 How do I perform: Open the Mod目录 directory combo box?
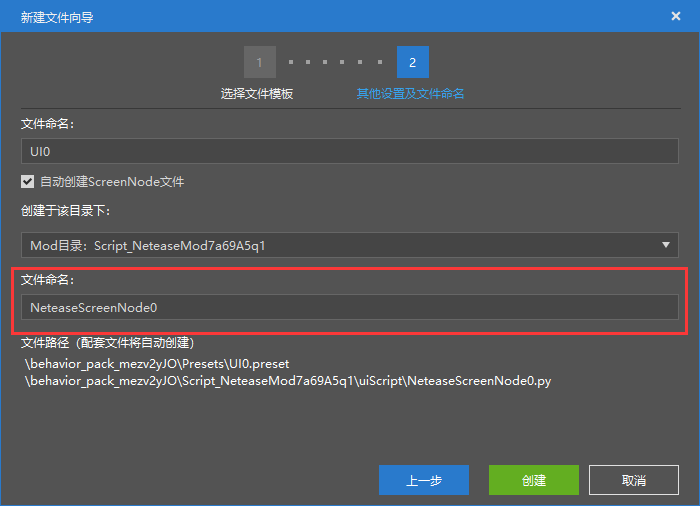pyautogui.click(x=340, y=245)
